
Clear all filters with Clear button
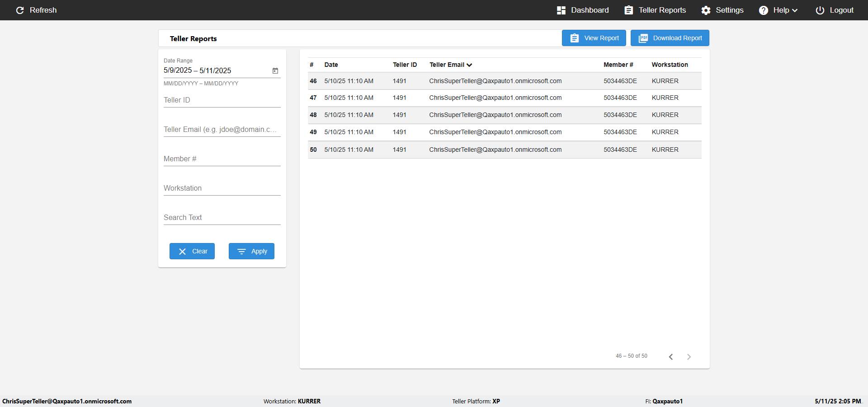(x=192, y=251)
